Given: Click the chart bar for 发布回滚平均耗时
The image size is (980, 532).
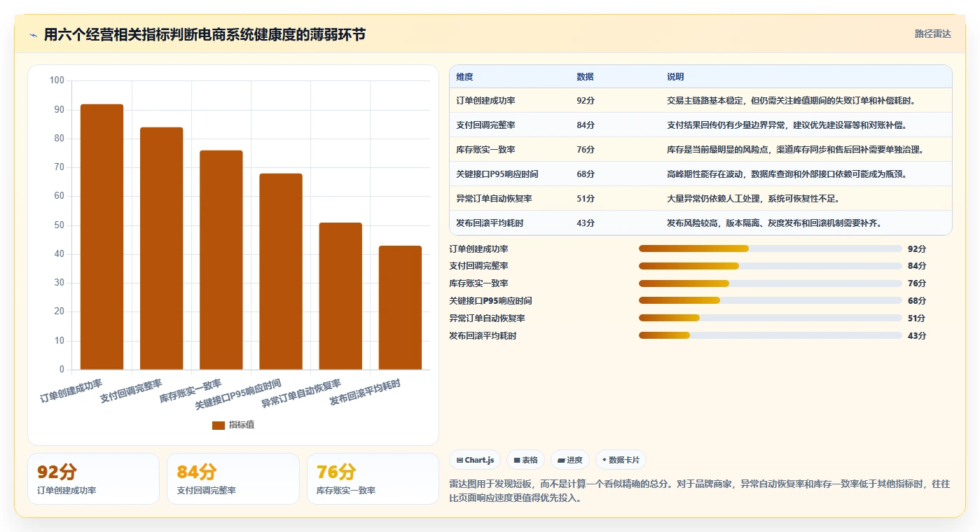Looking at the screenshot, I should (400, 308).
